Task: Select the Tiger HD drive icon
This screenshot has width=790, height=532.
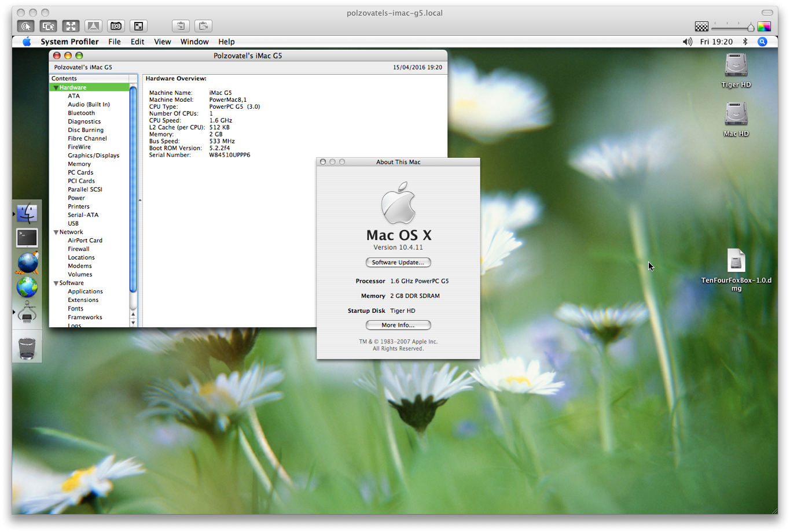Action: 736,65
